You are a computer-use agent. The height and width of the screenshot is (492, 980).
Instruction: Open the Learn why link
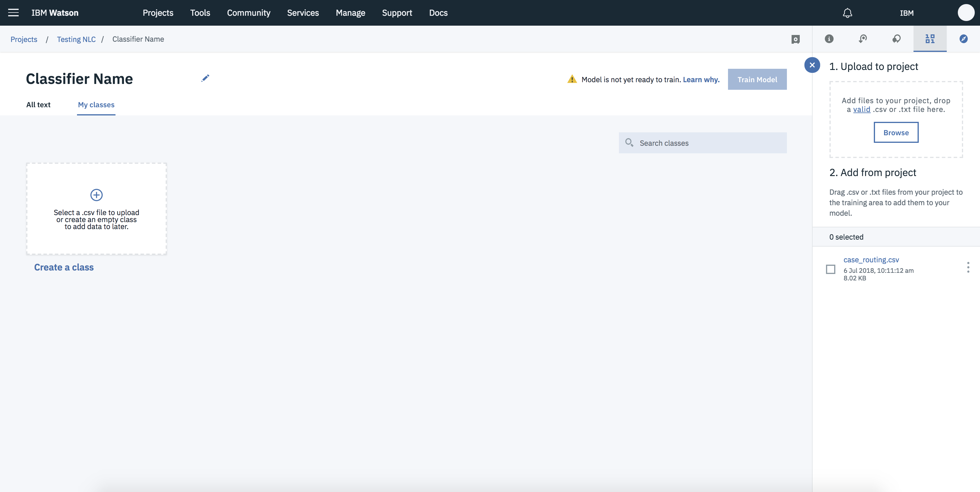click(x=701, y=80)
